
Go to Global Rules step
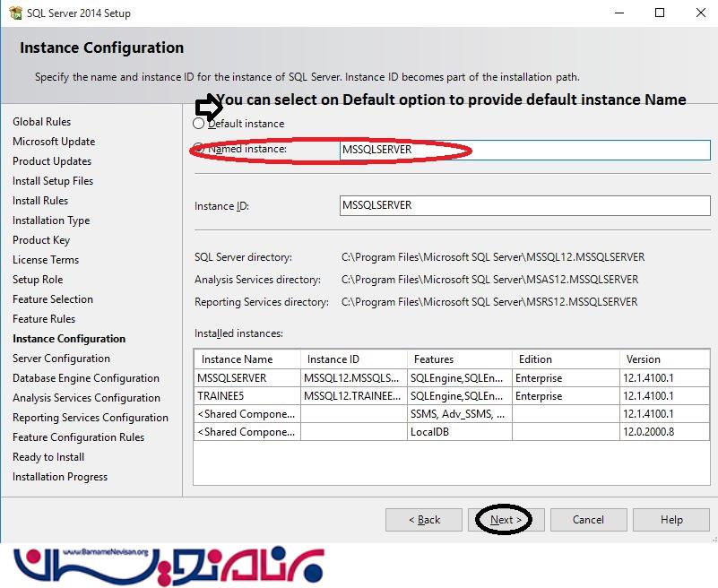(41, 122)
